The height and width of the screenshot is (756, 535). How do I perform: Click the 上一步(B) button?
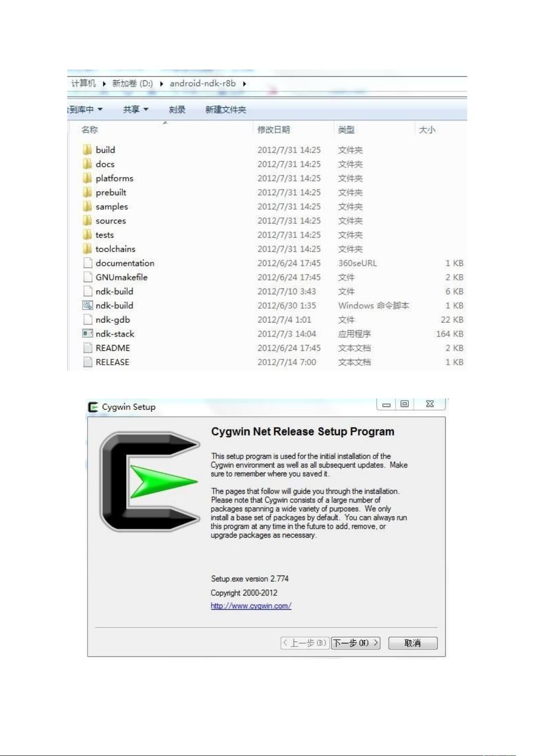point(305,643)
